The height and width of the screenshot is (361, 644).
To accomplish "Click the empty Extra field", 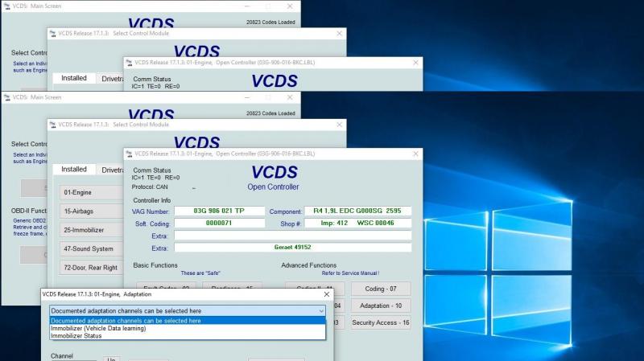I will point(292,236).
